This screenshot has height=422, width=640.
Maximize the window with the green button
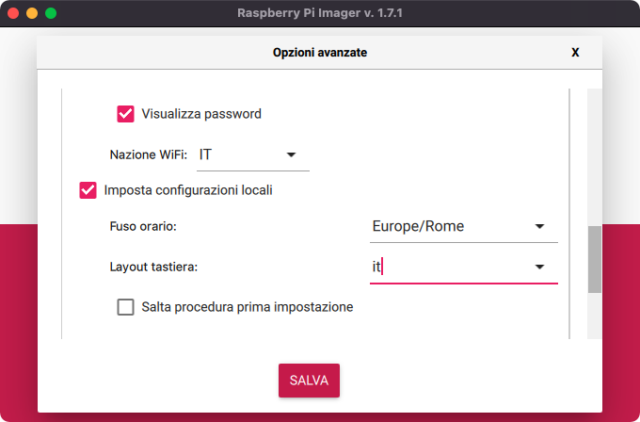coord(50,14)
